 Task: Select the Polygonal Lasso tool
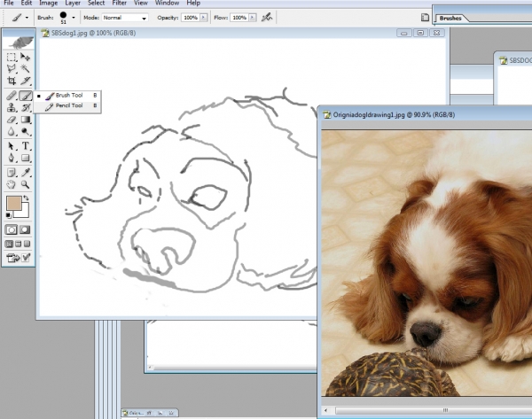[x=12, y=69]
